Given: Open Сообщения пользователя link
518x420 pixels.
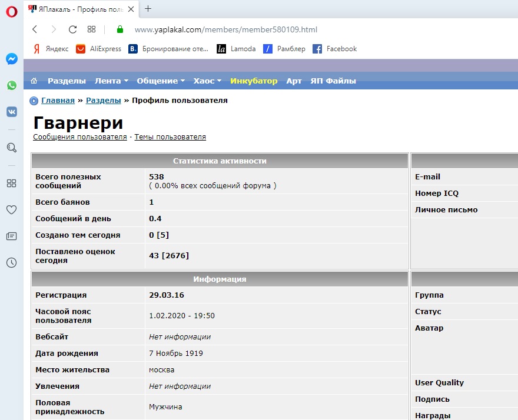Looking at the screenshot, I should pyautogui.click(x=80, y=136).
